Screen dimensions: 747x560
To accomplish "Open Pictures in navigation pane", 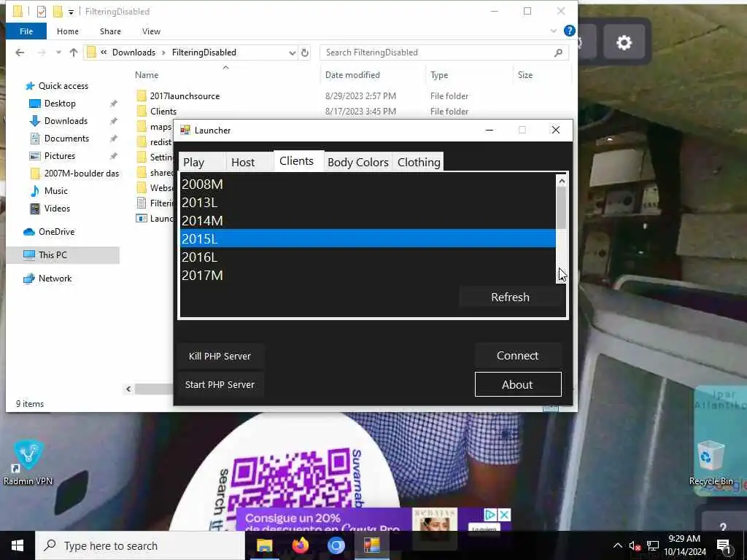I will tap(60, 156).
